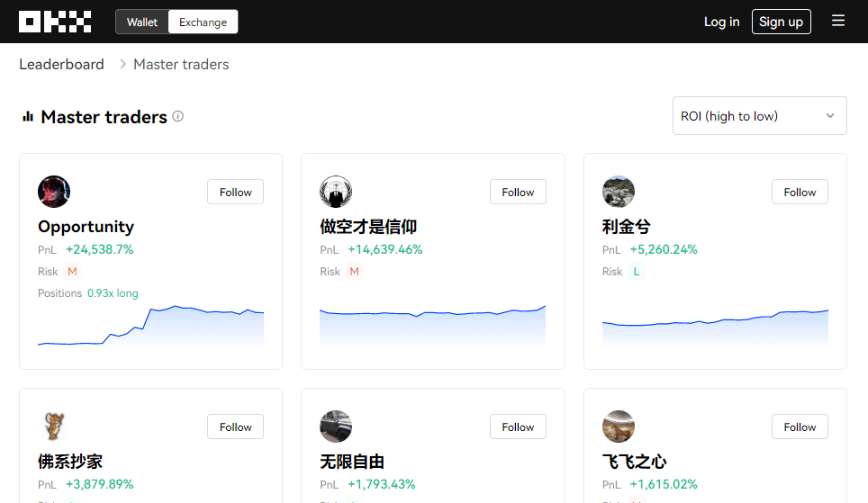
Task: Click the info icon beside Master traders
Action: click(x=178, y=116)
